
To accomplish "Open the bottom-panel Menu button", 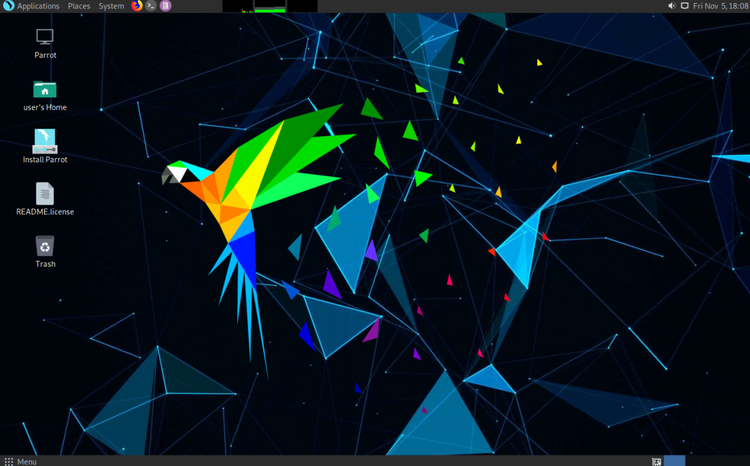I will coord(21,461).
